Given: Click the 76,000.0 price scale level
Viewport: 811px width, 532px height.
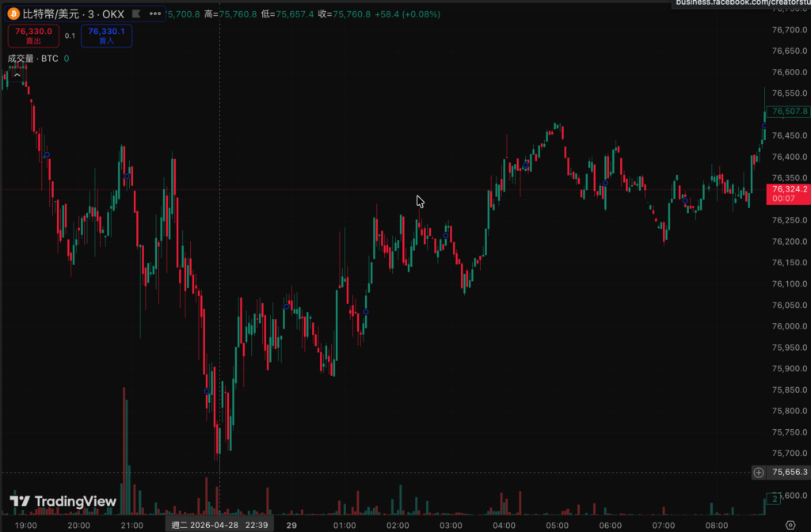Looking at the screenshot, I should (x=789, y=326).
